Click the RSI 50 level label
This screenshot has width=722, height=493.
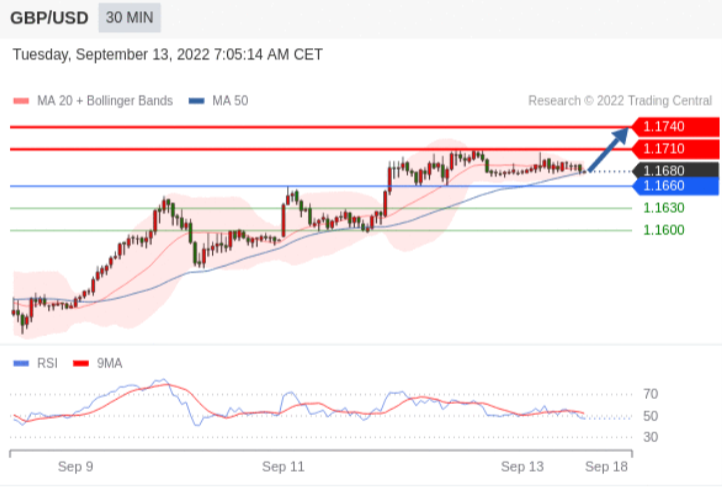tap(651, 416)
